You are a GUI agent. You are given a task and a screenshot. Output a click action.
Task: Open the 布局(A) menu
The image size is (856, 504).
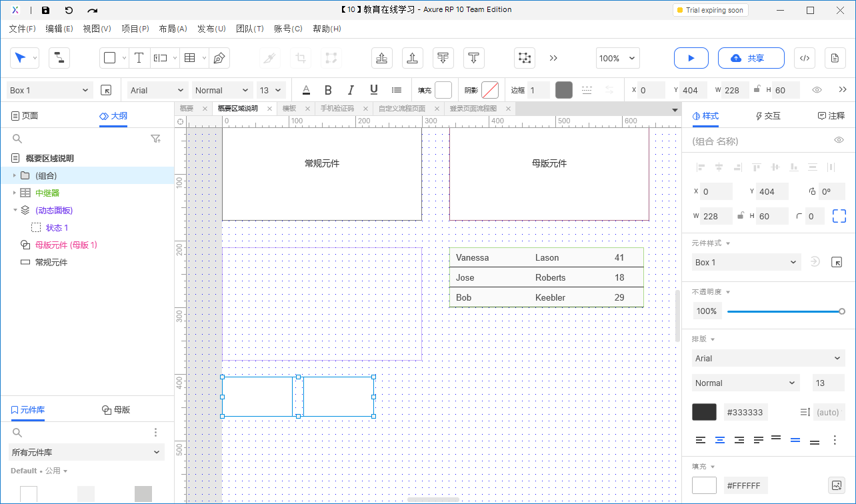(172, 29)
